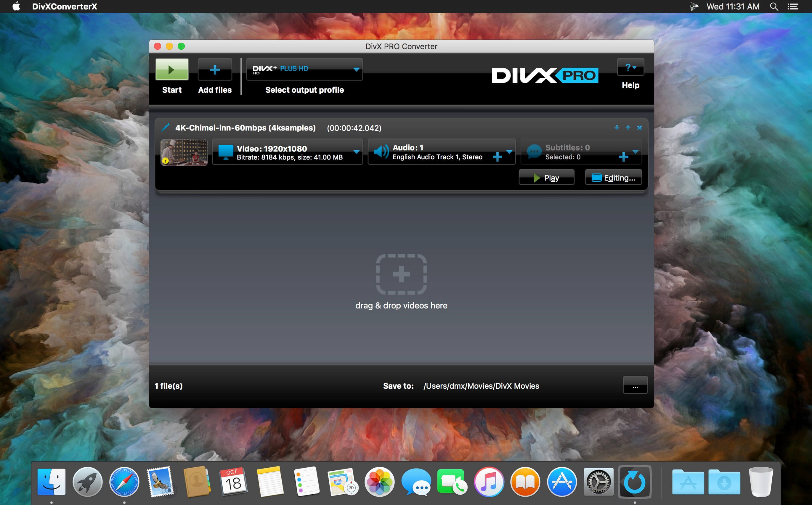Click the file title 4K-Chimei-inn-60mbps (4ksamples)
812x505 pixels.
pos(245,128)
